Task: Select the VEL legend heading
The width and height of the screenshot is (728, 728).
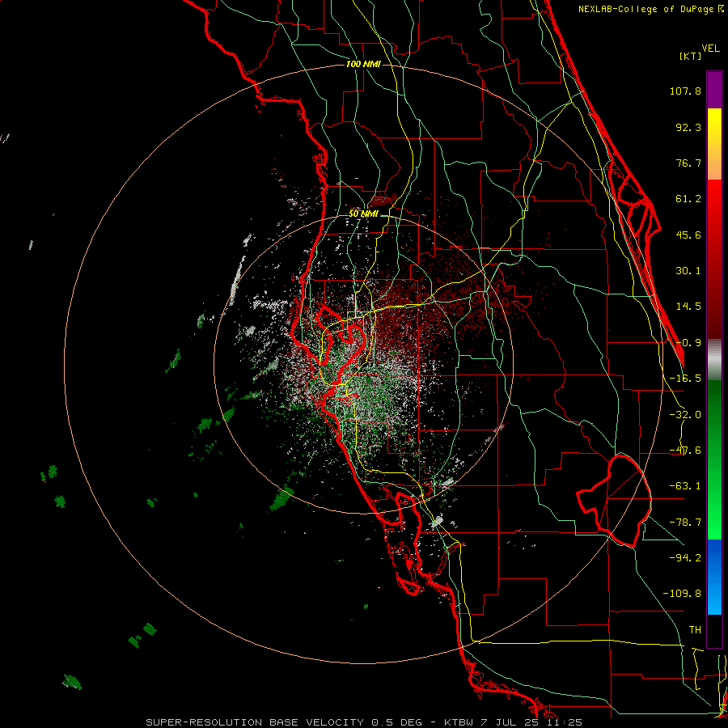Action: click(x=710, y=48)
